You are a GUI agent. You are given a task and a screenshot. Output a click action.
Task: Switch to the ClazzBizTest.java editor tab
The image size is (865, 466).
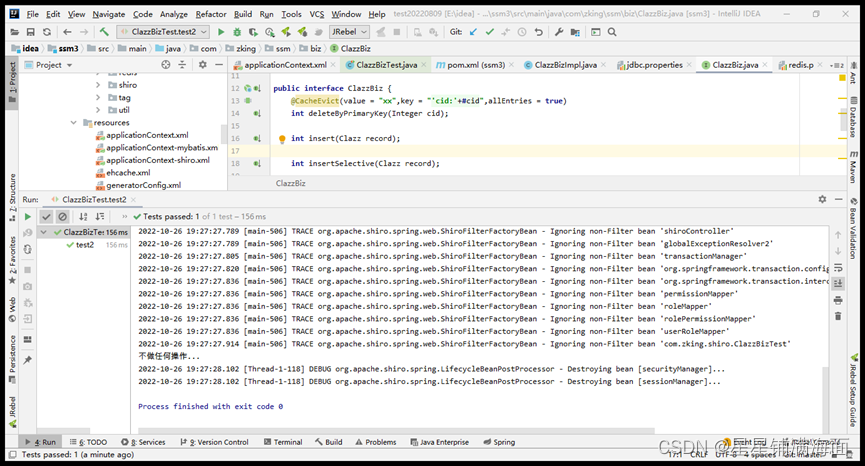pyautogui.click(x=386, y=65)
